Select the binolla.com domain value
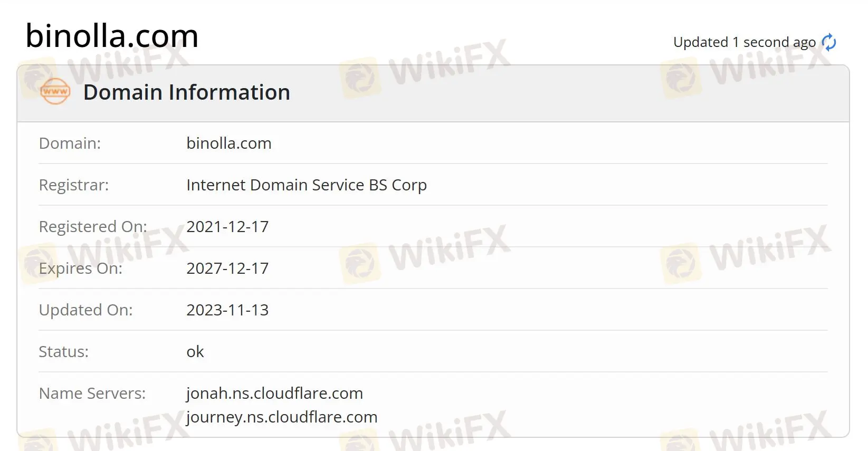868x451 pixels. [x=229, y=143]
